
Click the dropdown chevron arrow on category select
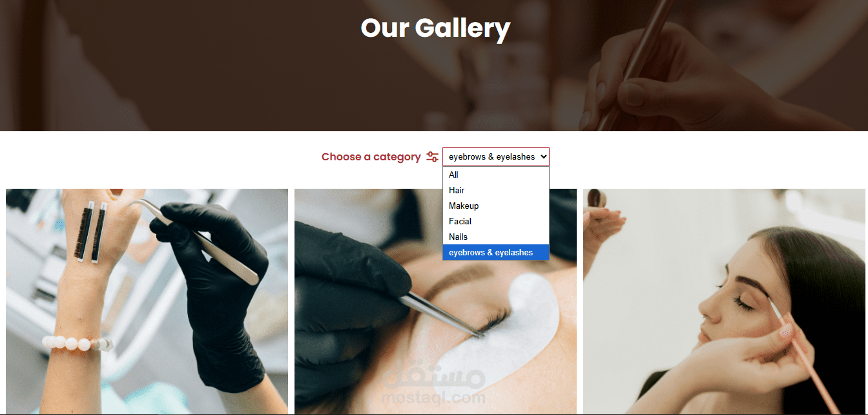(542, 157)
